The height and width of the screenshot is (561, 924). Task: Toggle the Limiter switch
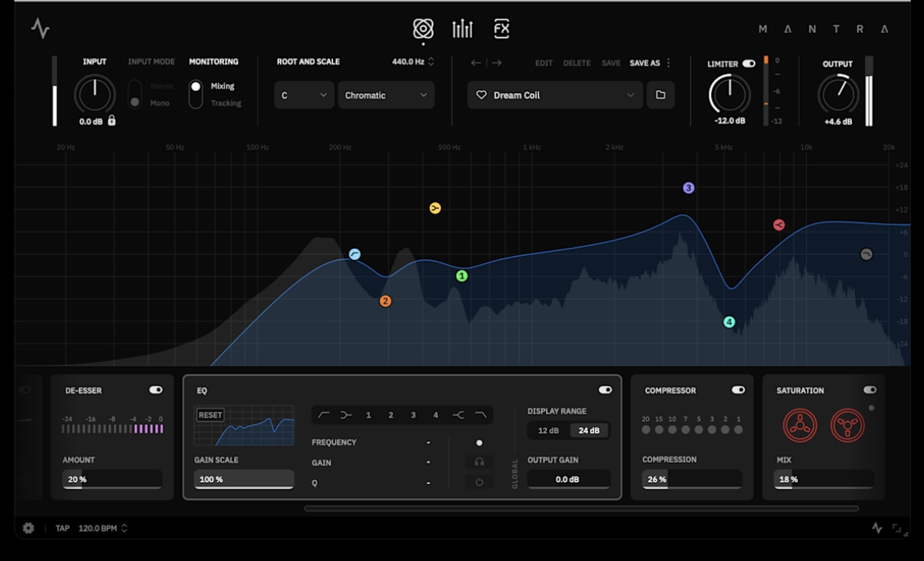tap(748, 64)
